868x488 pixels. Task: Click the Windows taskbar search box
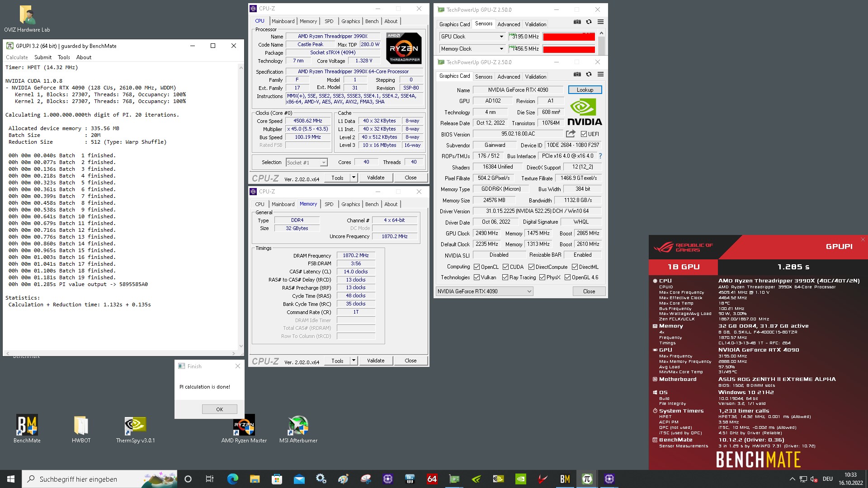click(99, 479)
